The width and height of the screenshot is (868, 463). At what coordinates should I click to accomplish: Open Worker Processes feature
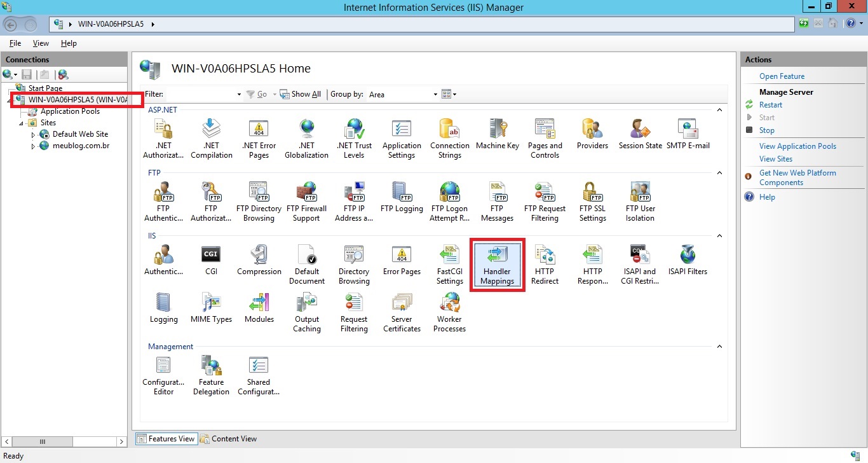449,312
